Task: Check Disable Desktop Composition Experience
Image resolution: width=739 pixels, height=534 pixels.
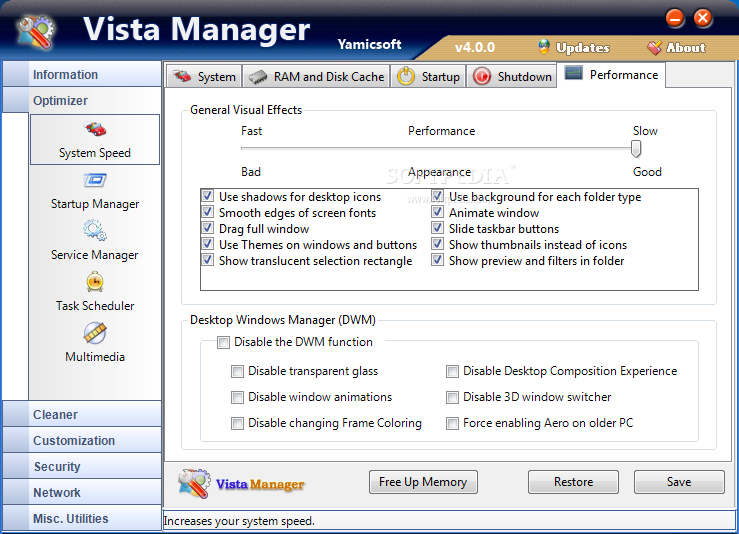Action: point(452,371)
